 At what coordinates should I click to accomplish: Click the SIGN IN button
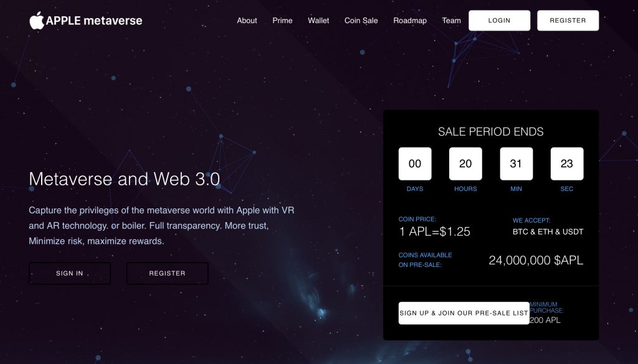[70, 273]
